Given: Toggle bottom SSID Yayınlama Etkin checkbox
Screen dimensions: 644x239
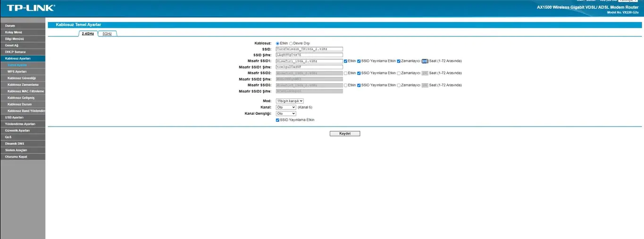Looking at the screenshot, I should [277, 120].
